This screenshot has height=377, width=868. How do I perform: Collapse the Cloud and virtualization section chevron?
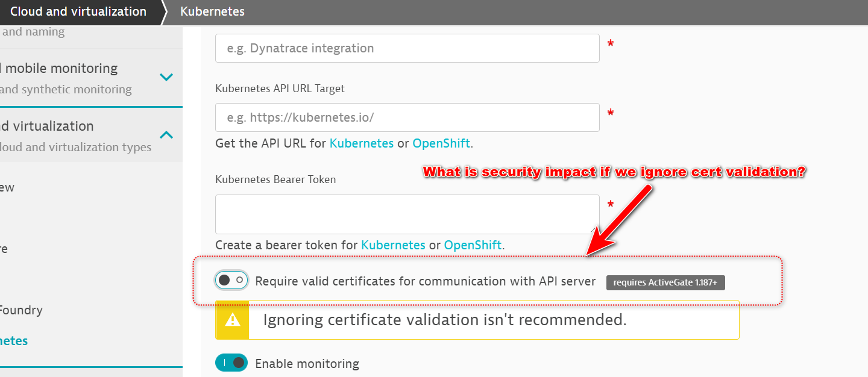(166, 135)
